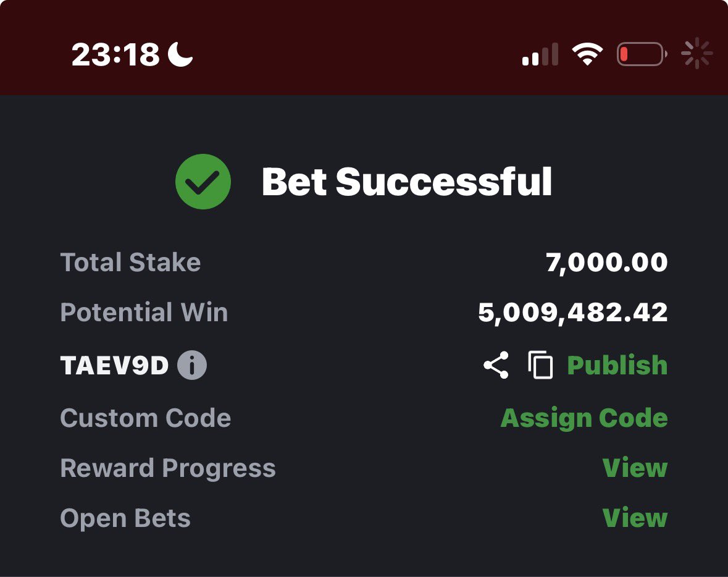
Task: Copy the booking code with the copy icon
Action: (x=540, y=365)
